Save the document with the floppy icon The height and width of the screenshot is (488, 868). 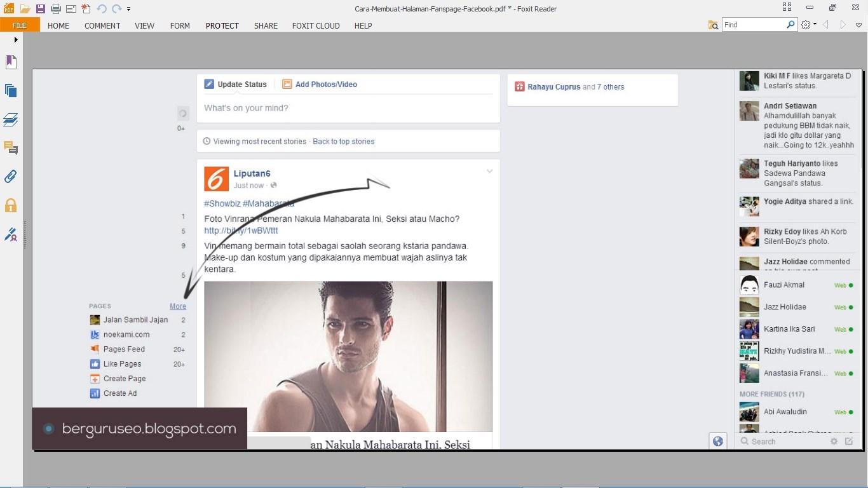click(x=40, y=9)
